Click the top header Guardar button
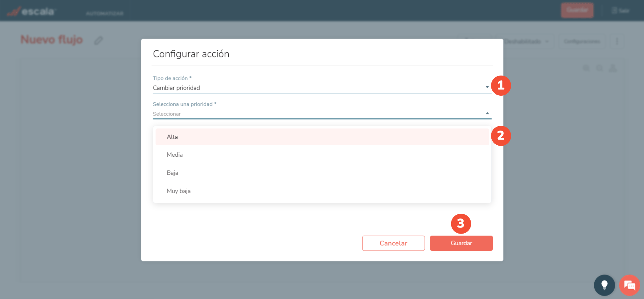This screenshot has height=299, width=644. click(x=577, y=10)
